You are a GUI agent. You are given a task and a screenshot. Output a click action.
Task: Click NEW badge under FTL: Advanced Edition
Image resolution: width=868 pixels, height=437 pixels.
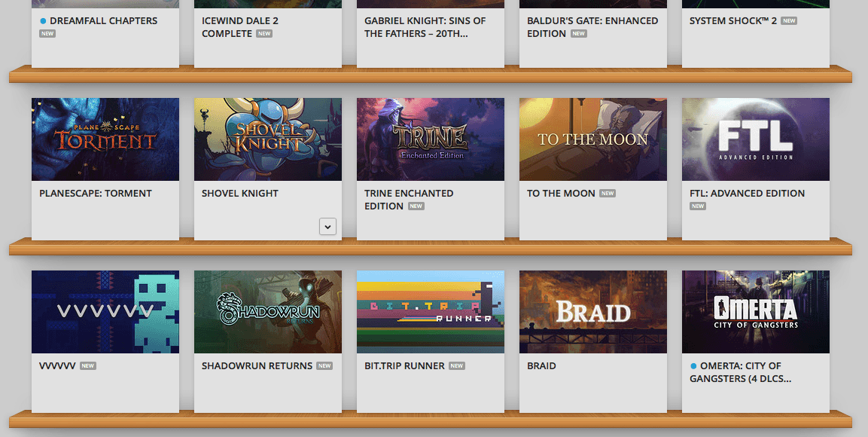[698, 206]
